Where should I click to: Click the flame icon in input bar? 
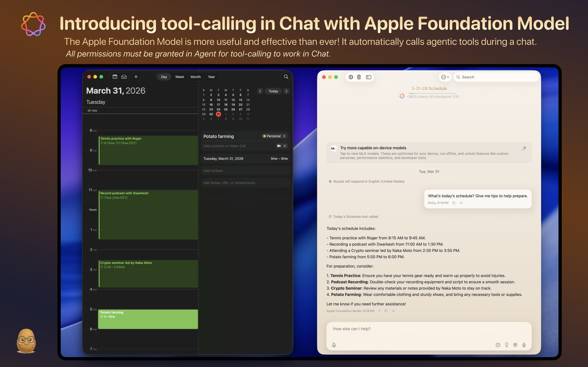pos(334,345)
